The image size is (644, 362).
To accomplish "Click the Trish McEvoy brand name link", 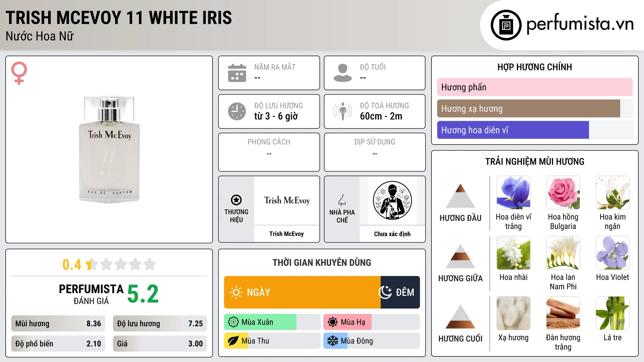I will tap(286, 234).
